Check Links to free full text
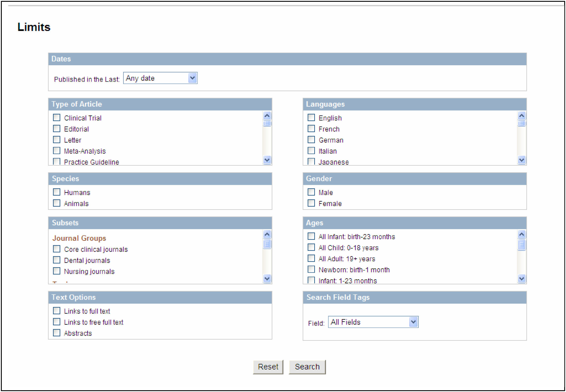The height and width of the screenshot is (392, 566). [57, 322]
